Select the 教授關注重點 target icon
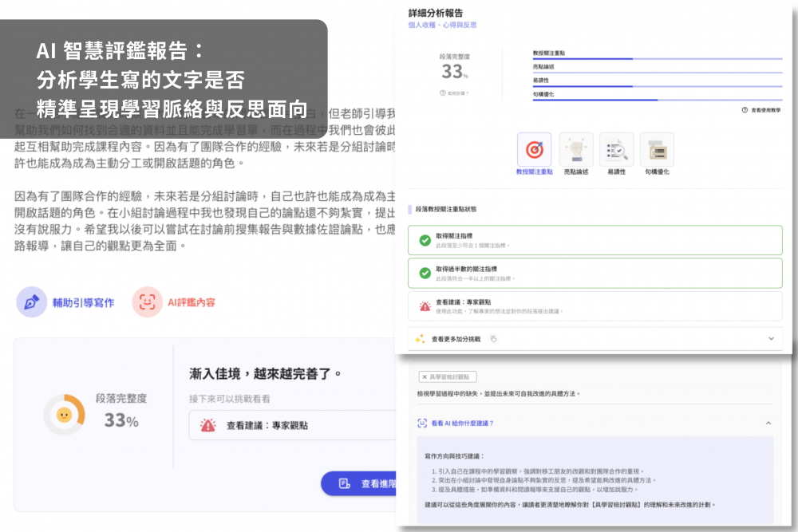 [534, 149]
